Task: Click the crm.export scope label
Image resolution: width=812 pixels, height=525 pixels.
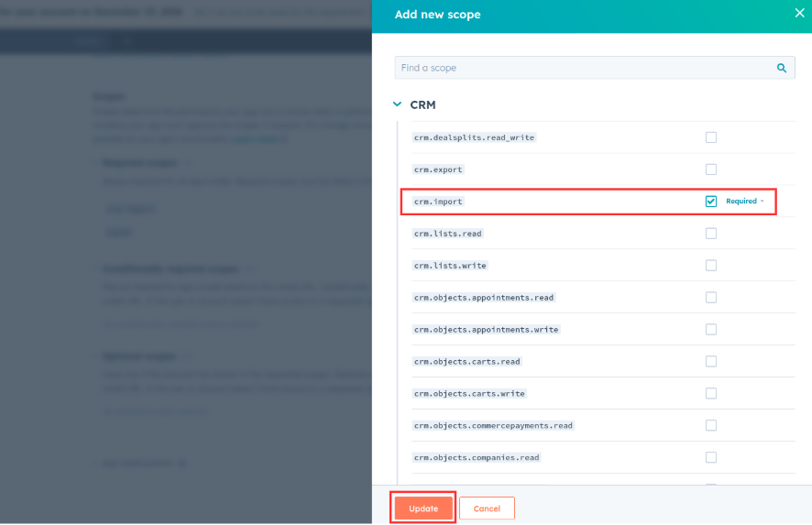Action: tap(438, 170)
